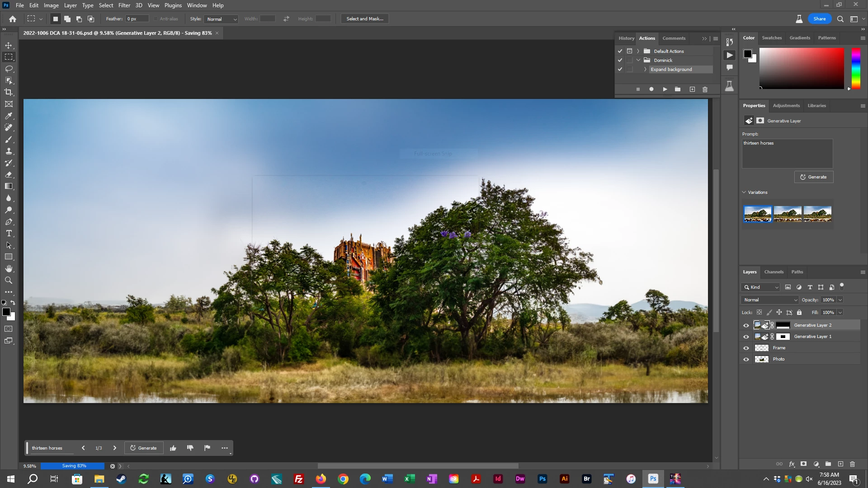Pick a color in the Color field
The height and width of the screenshot is (488, 868).
[x=801, y=68]
